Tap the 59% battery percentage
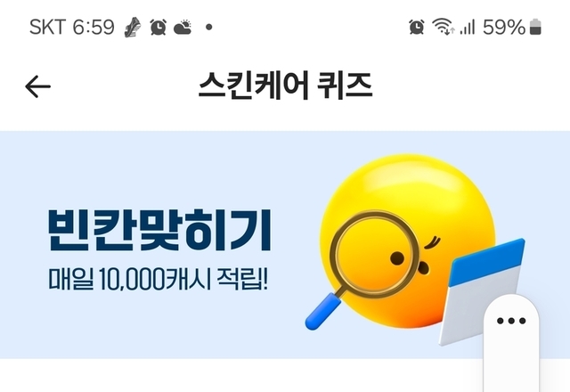 pos(504,28)
